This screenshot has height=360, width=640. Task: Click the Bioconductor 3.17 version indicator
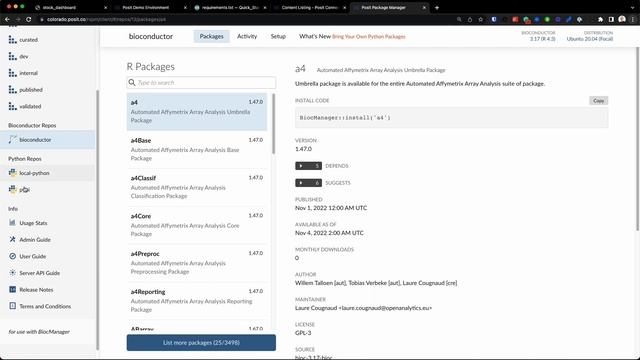pyautogui.click(x=538, y=36)
